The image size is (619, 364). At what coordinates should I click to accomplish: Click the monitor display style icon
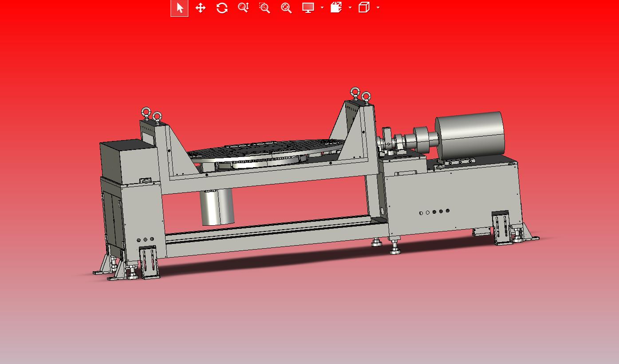point(308,8)
